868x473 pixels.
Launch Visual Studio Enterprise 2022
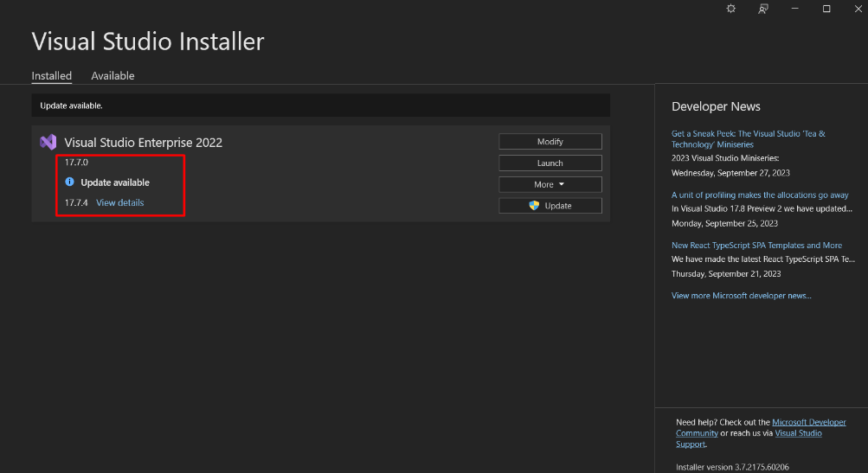pyautogui.click(x=550, y=163)
